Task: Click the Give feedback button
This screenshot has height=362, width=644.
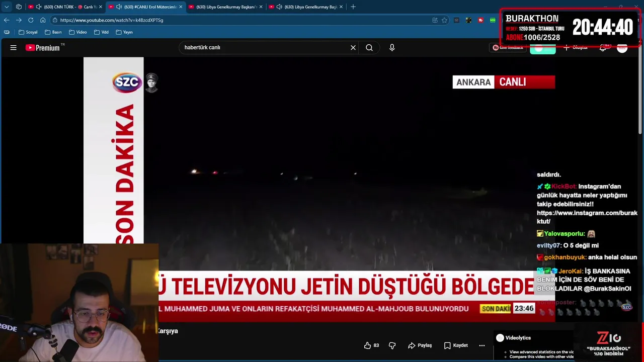Action: (x=508, y=47)
